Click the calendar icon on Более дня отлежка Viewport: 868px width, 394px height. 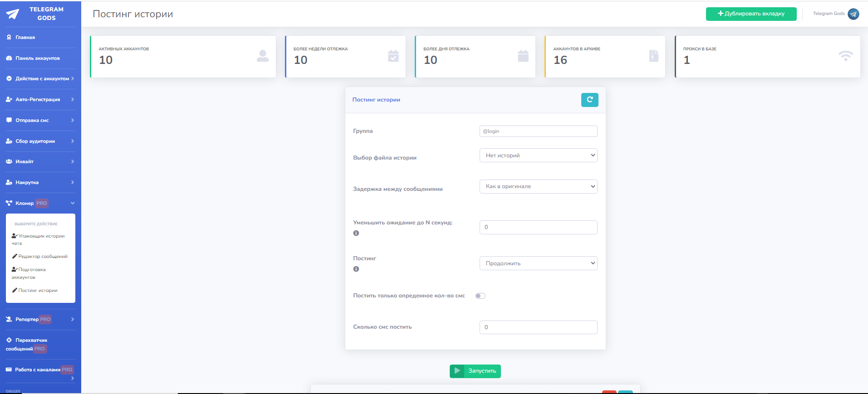click(x=523, y=56)
